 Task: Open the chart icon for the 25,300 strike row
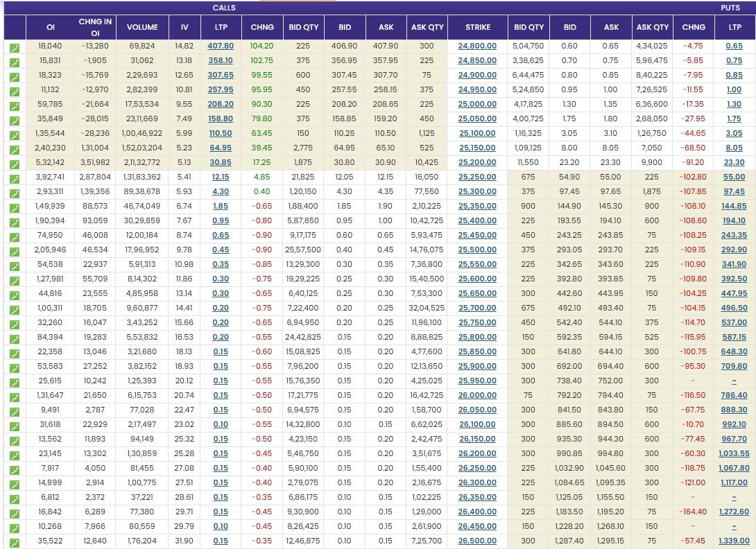[15, 191]
